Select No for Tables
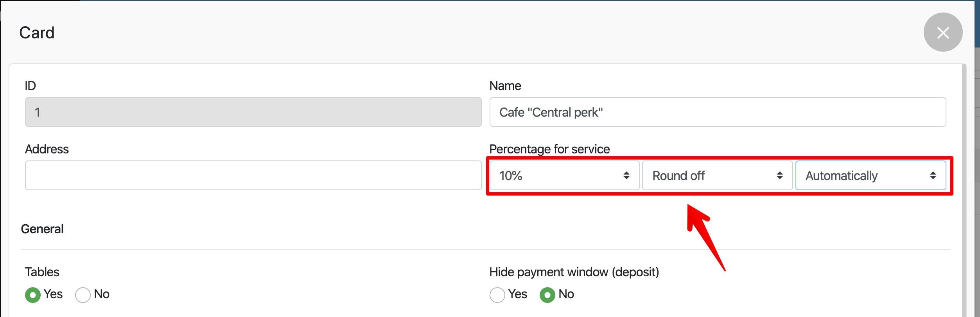The width and height of the screenshot is (980, 317). (83, 295)
